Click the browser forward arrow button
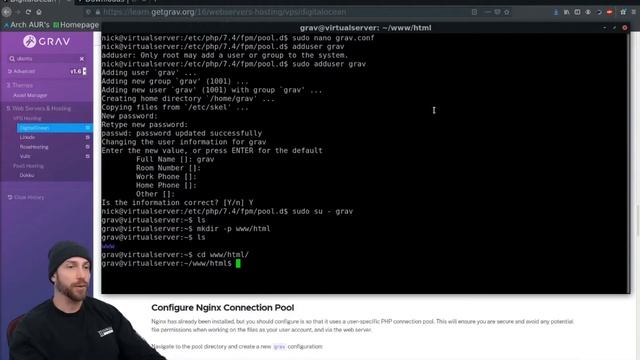 pyautogui.click(x=18, y=12)
